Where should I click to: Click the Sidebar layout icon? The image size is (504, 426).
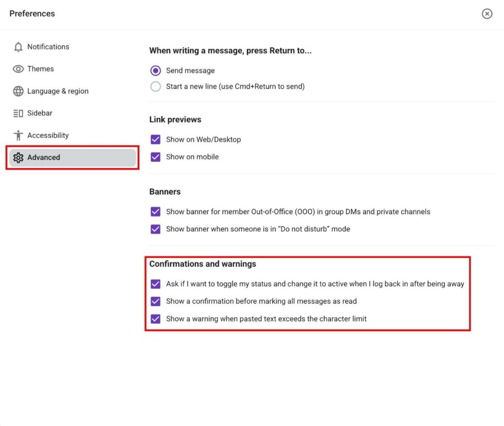(18, 113)
